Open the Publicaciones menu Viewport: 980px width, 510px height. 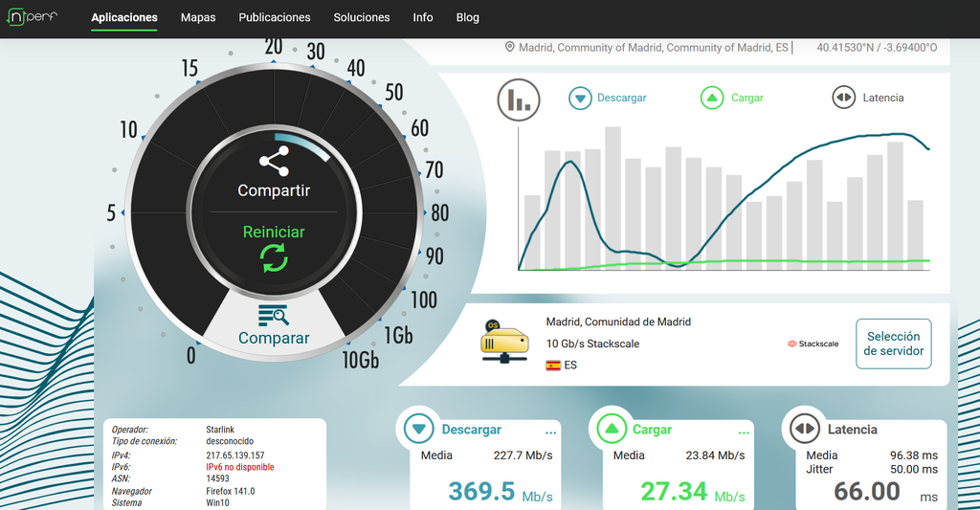pos(275,17)
